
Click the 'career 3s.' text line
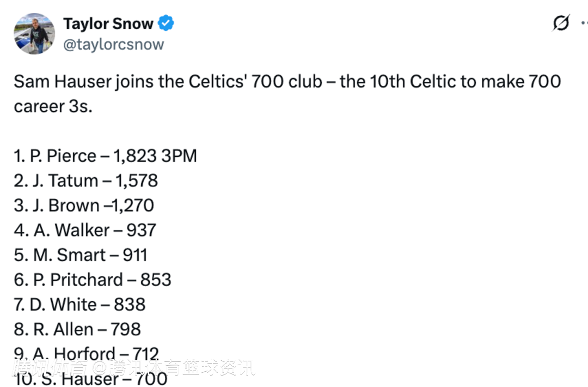tap(53, 106)
